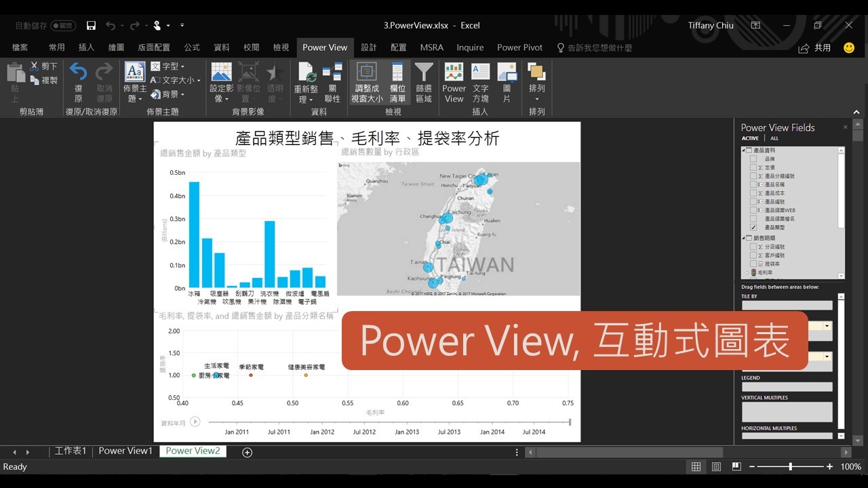Viewport: 868px width, 488px height.
Task: Click the 剪下 (Cut) scissors icon
Action: 34,66
